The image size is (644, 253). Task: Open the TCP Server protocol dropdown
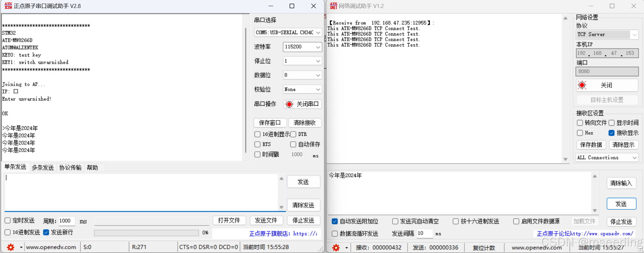pos(607,34)
